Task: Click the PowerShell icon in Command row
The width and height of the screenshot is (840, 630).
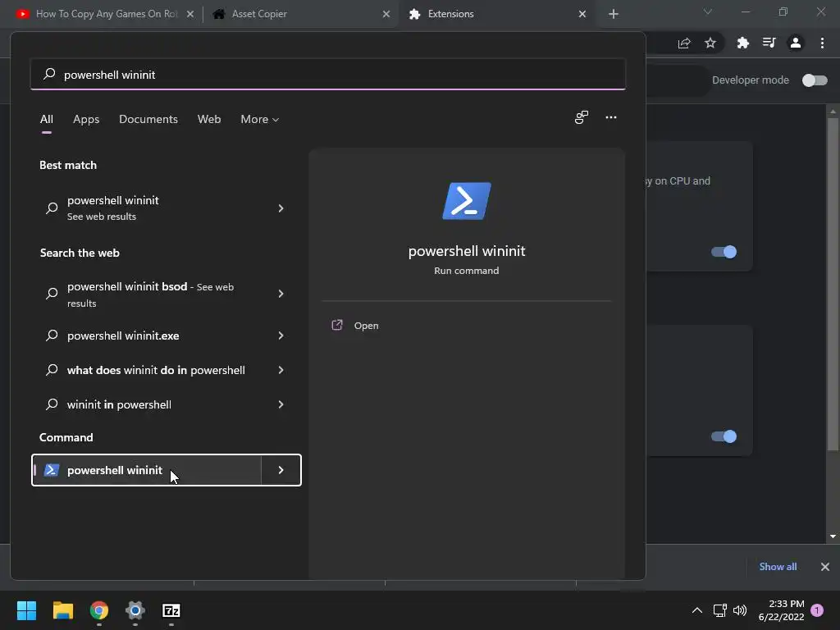Action: pyautogui.click(x=52, y=470)
